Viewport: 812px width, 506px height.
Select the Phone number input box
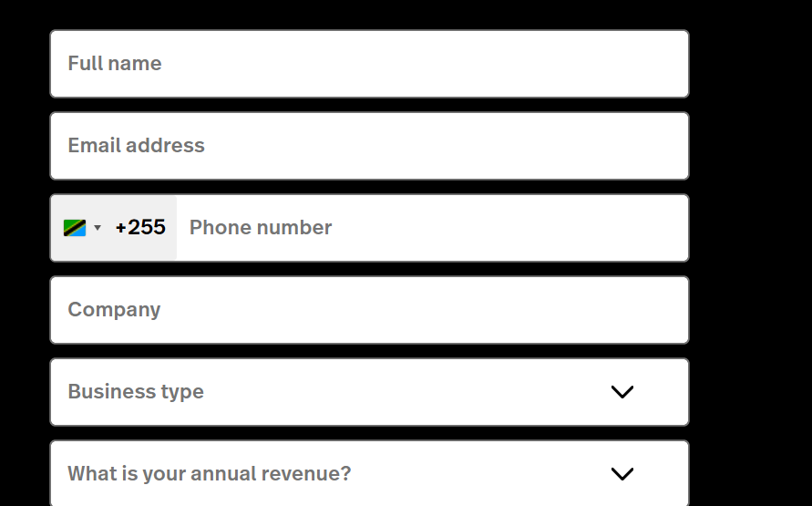click(x=432, y=228)
